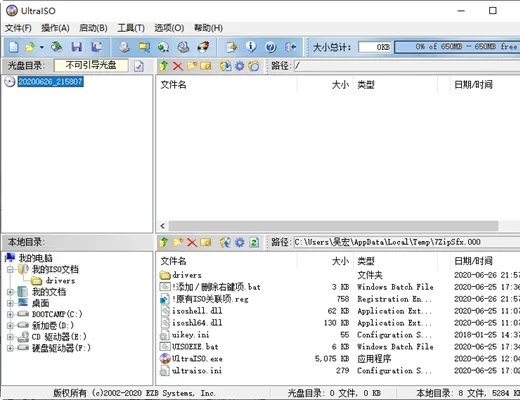
Task: Expand the BOOTCAMP(C:) drive node
Action: click(x=10, y=314)
